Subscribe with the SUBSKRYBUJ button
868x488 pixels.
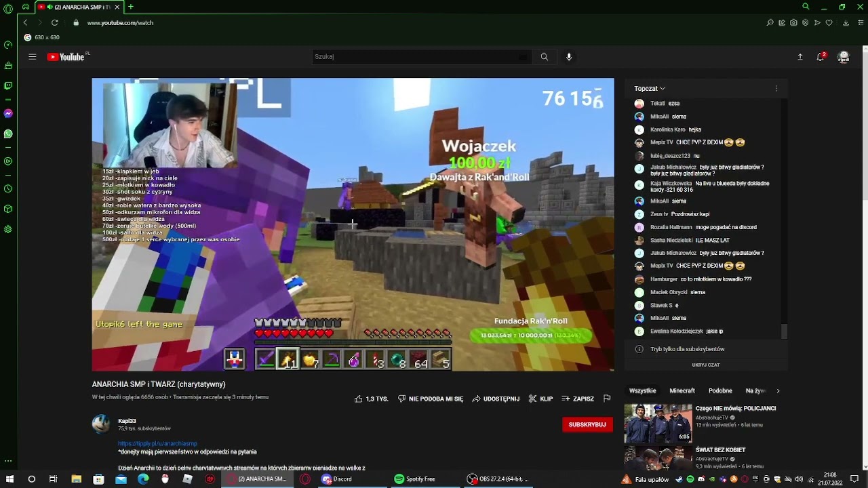point(587,424)
